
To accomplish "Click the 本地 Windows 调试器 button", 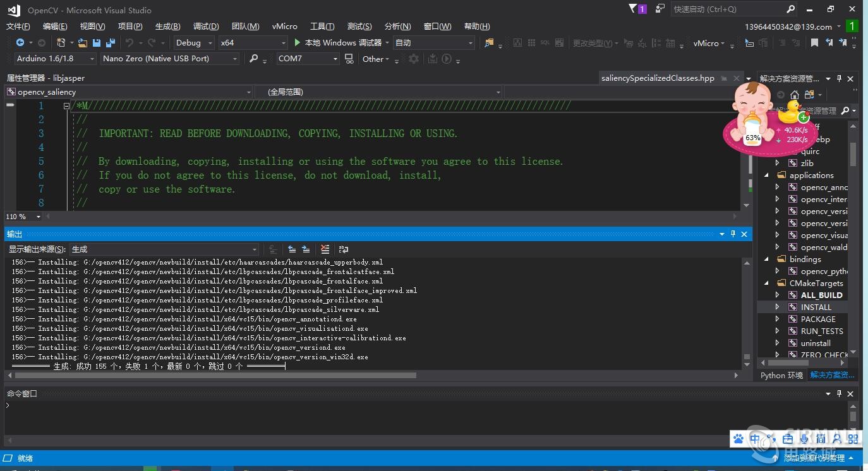I will coord(343,43).
